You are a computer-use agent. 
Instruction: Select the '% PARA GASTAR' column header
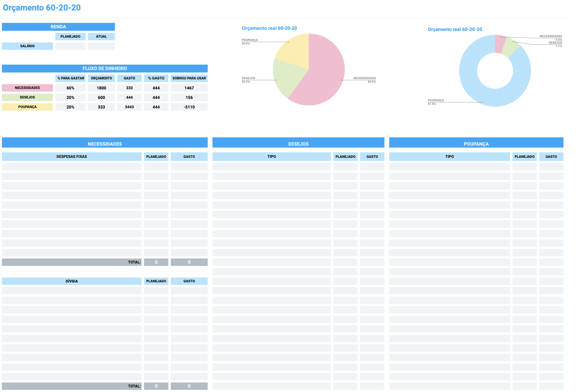click(71, 78)
